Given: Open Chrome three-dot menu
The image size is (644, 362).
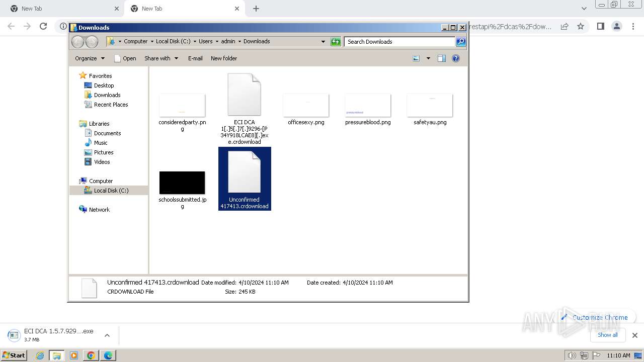Looking at the screenshot, I should click(x=633, y=26).
